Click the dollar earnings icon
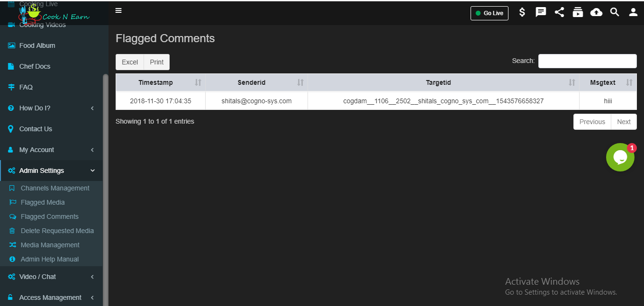The height and width of the screenshot is (306, 644). 522,12
